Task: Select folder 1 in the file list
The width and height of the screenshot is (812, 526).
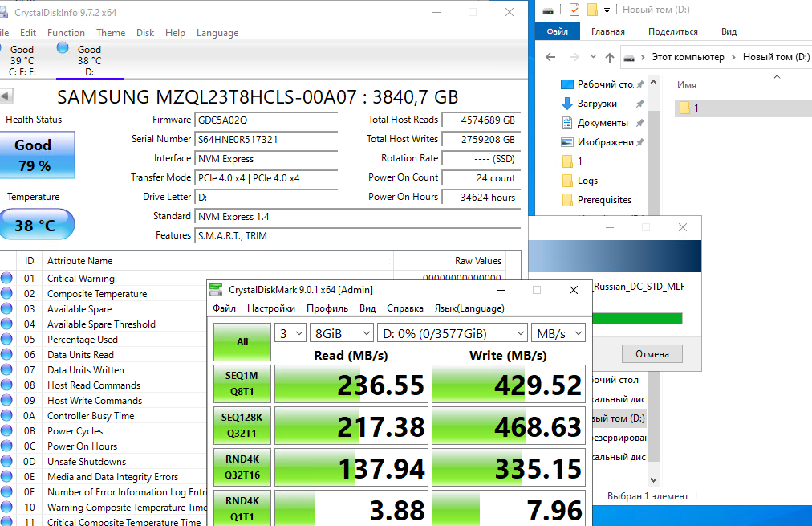Action: pyautogui.click(x=696, y=108)
